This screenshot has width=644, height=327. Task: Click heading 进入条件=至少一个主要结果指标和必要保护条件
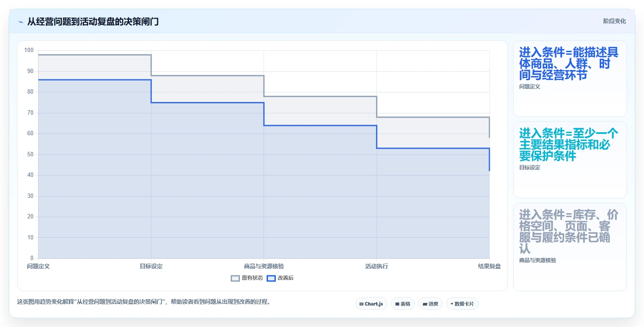pyautogui.click(x=569, y=144)
